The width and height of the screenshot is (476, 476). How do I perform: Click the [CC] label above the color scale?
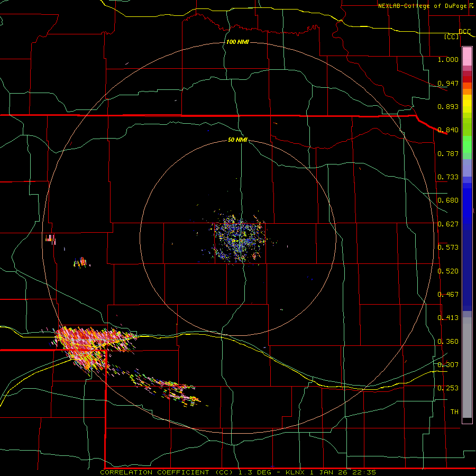coord(452,36)
